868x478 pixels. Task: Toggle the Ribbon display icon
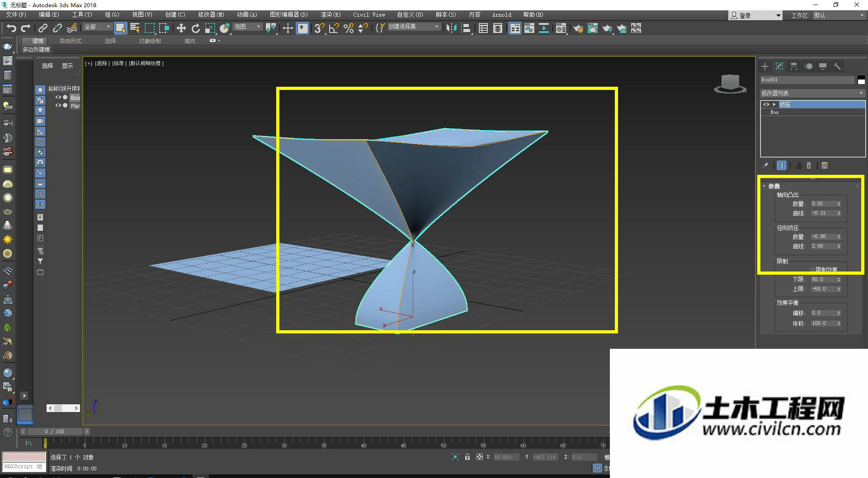coord(514,28)
